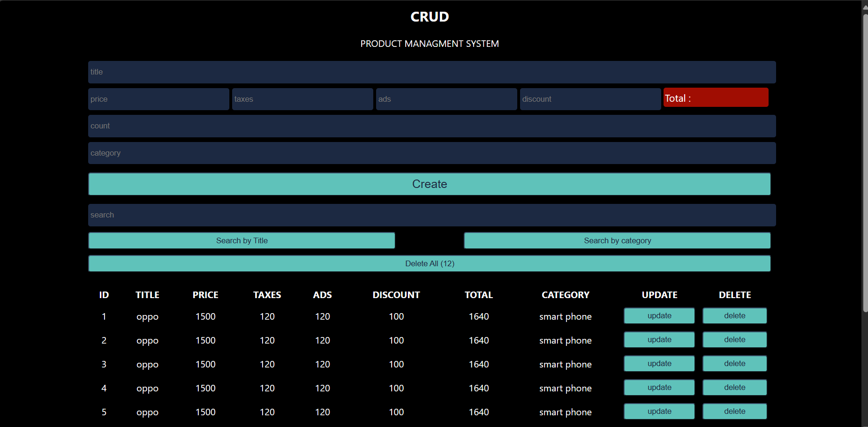Image resolution: width=868 pixels, height=427 pixels.
Task: Click the TAXES column header
Action: click(x=267, y=295)
